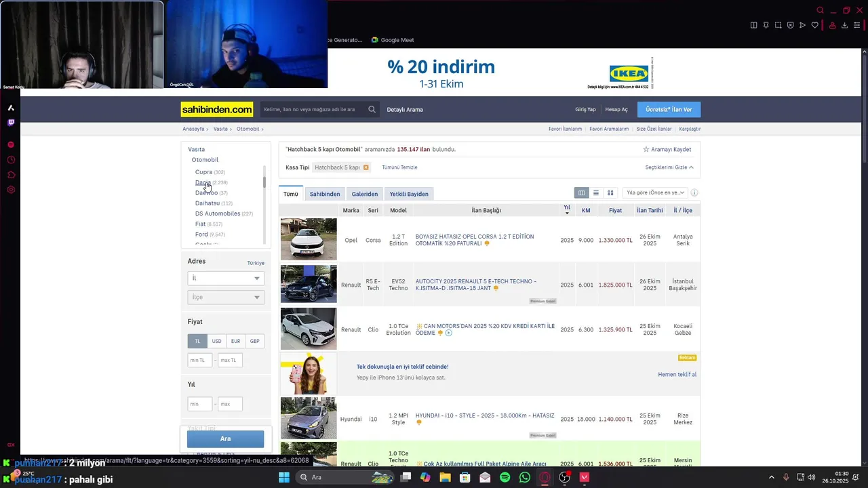Click the Yıl min input field

point(200,404)
